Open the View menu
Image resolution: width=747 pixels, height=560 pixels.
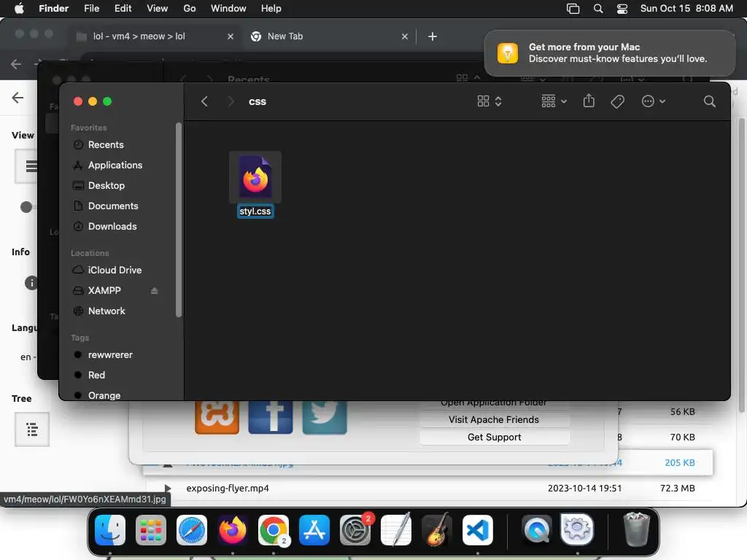pyautogui.click(x=158, y=9)
